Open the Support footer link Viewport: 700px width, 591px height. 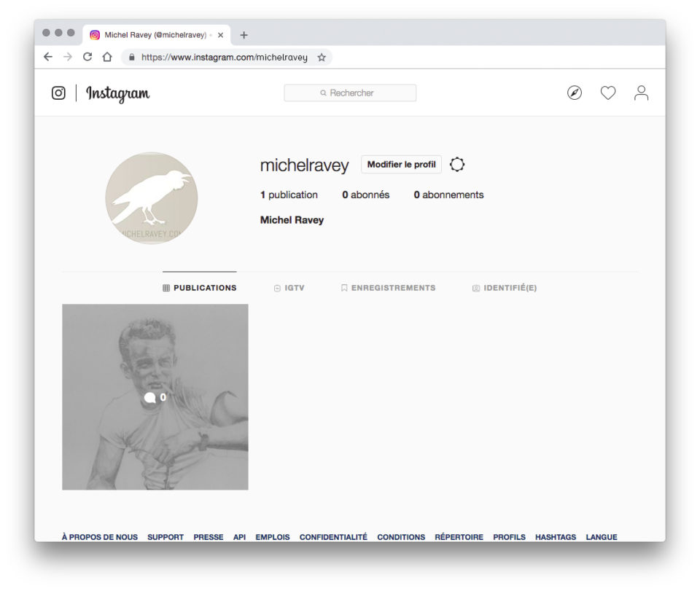[x=166, y=537]
